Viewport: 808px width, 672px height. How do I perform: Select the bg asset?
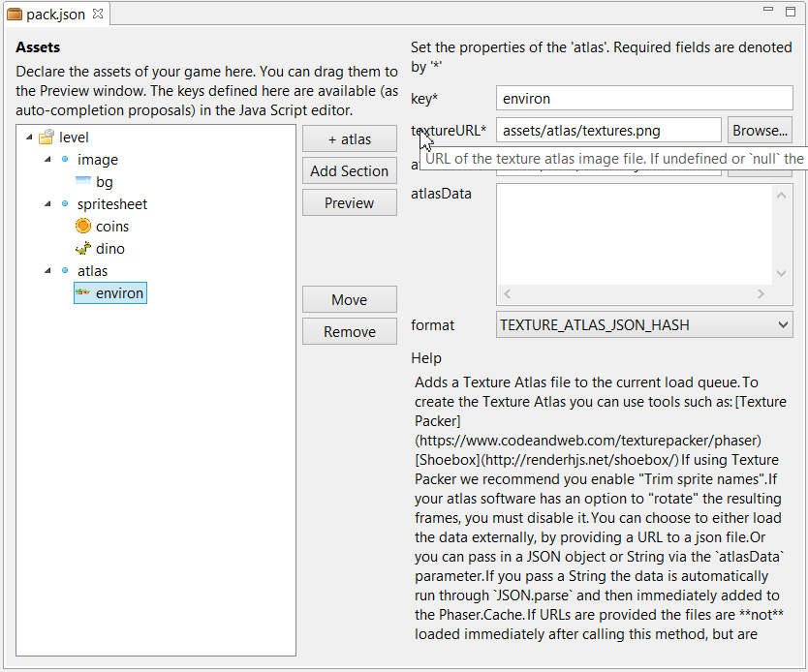[104, 181]
